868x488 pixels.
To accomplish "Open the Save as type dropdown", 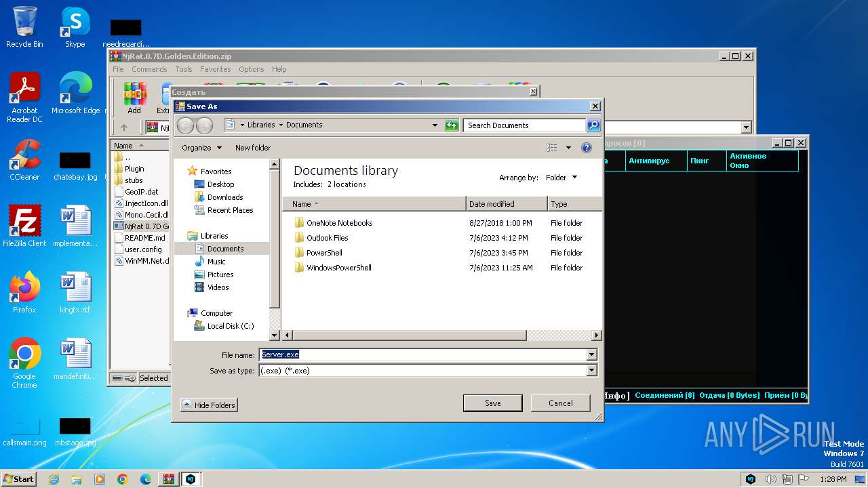I will pos(591,371).
